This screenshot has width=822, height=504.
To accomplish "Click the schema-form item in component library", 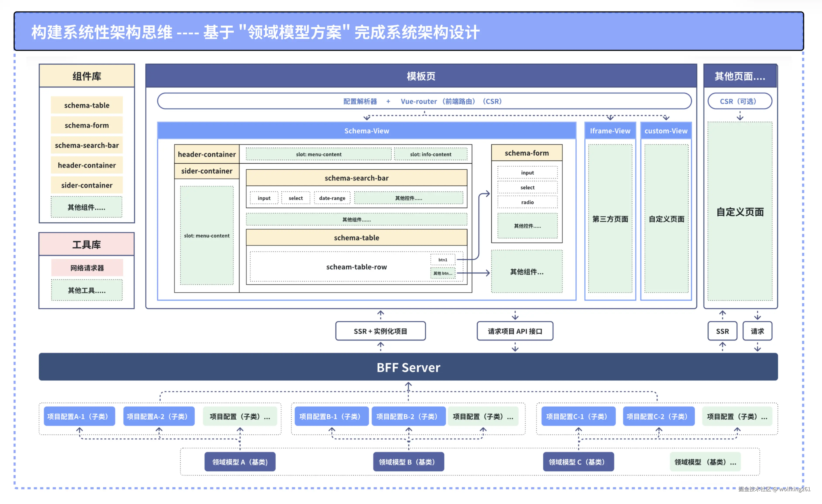I will 87,125.
